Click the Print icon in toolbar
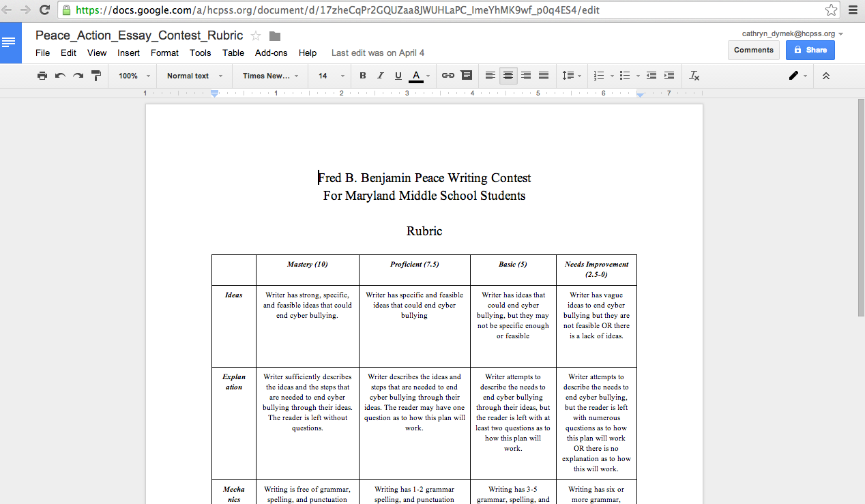 [42, 76]
